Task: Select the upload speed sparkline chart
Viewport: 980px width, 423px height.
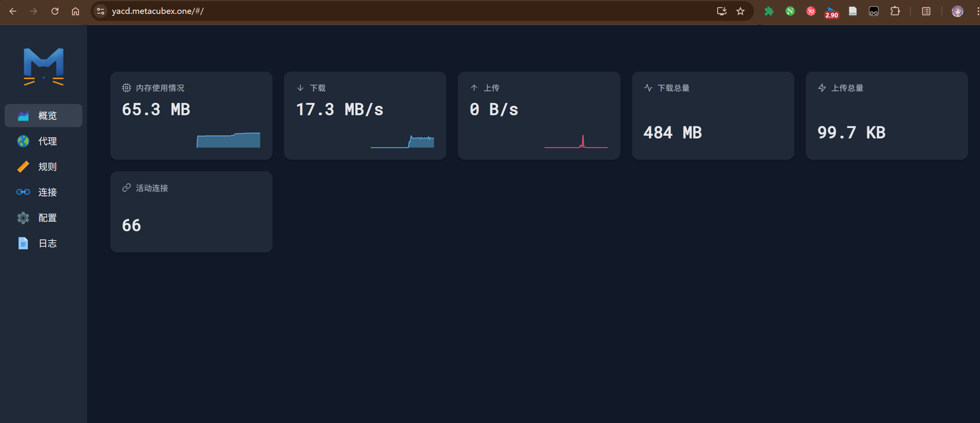Action: (576, 141)
